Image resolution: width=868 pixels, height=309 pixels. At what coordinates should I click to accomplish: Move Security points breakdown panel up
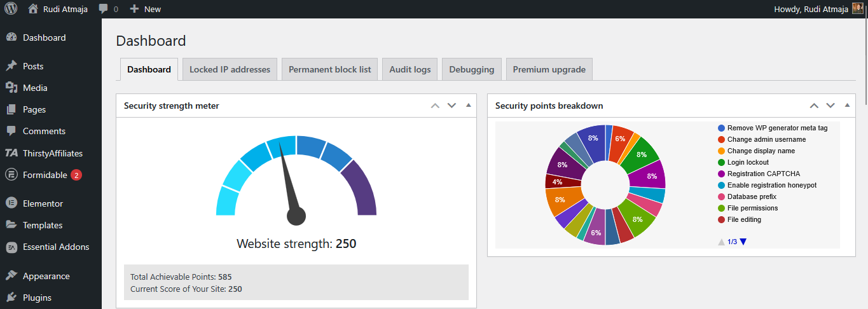(x=814, y=106)
